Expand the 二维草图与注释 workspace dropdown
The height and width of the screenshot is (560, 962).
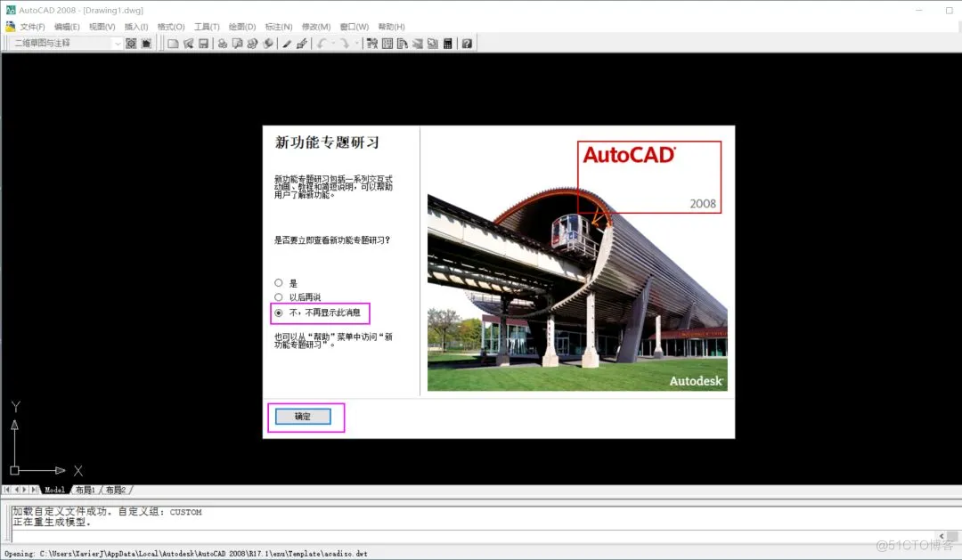point(118,44)
